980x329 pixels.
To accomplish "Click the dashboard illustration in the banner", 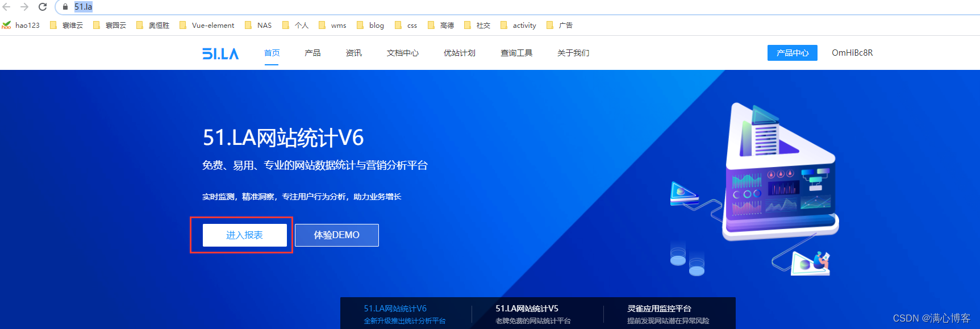I will (756, 189).
